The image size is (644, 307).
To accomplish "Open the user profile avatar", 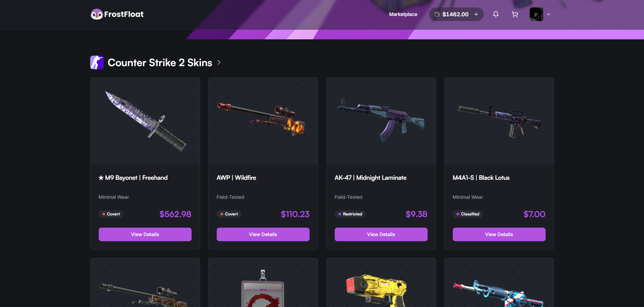I will click(536, 14).
